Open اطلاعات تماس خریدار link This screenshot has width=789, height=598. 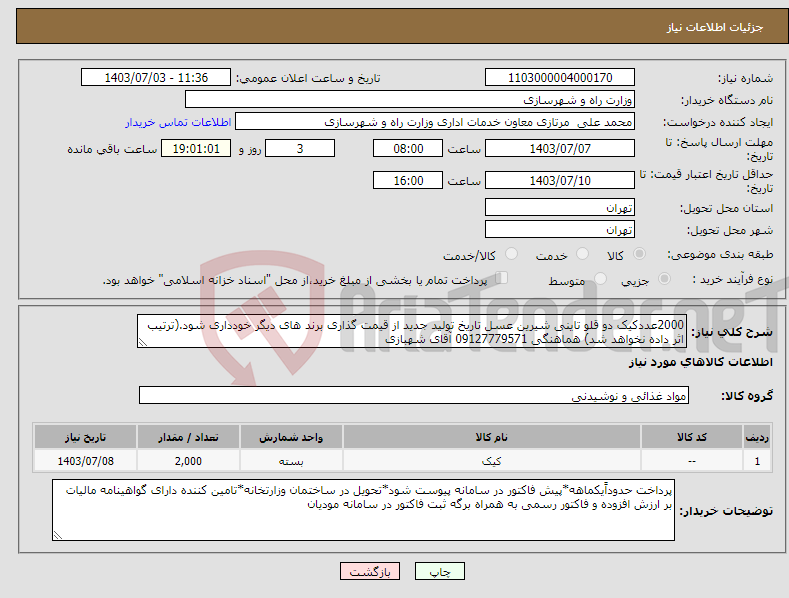coord(178,122)
